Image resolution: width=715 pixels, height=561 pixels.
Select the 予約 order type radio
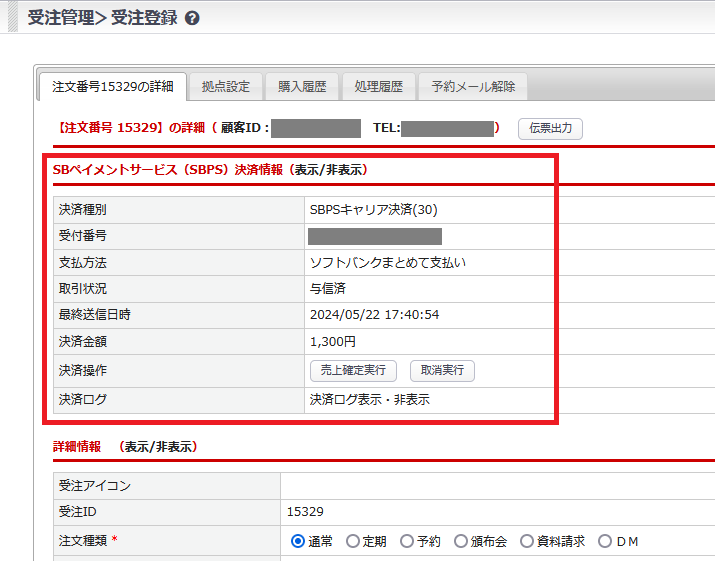click(x=407, y=541)
